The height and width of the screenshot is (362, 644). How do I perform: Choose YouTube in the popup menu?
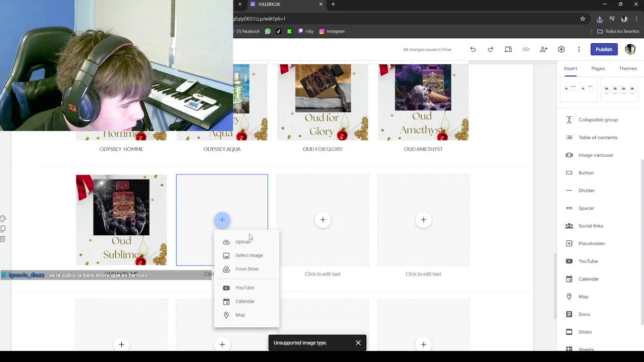tap(247, 288)
